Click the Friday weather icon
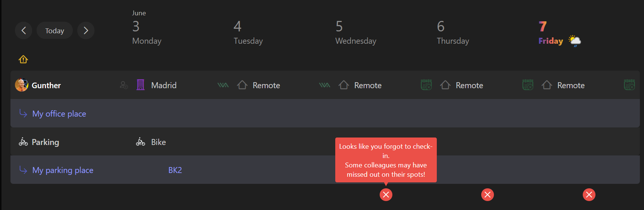This screenshot has width=644, height=210. [x=575, y=41]
